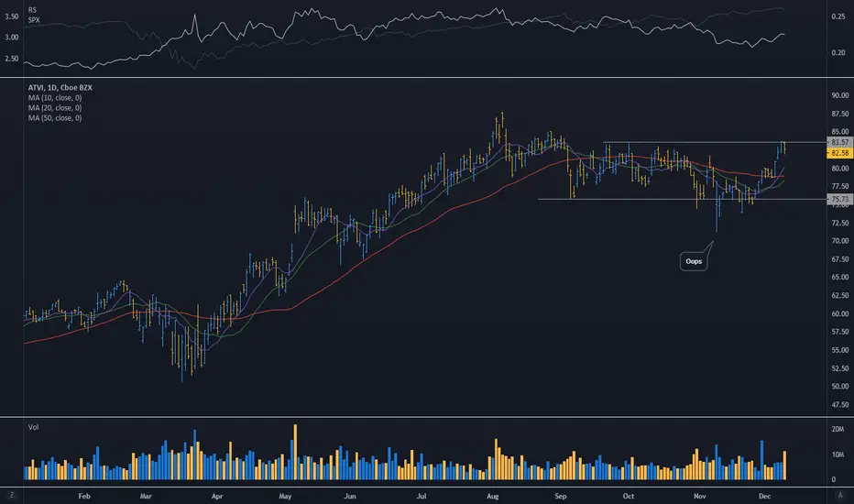
Task: Click the Apr label on the time axis
Action: coord(217,497)
